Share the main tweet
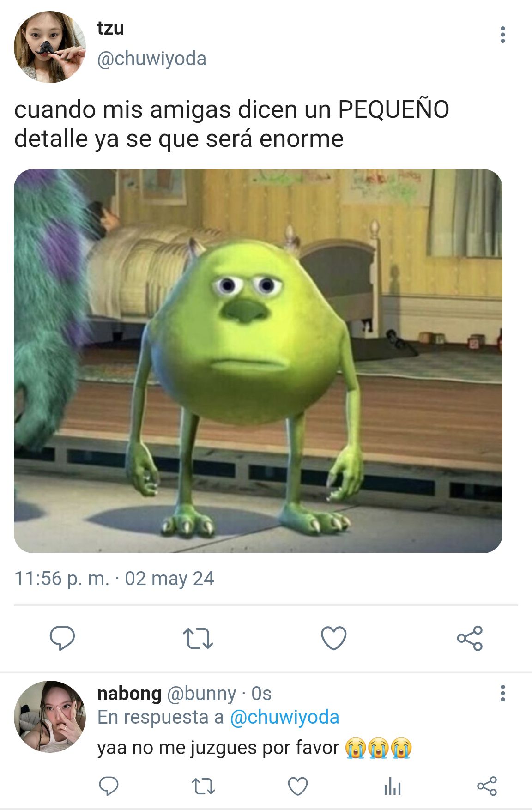Image resolution: width=532 pixels, height=810 pixels. click(470, 638)
